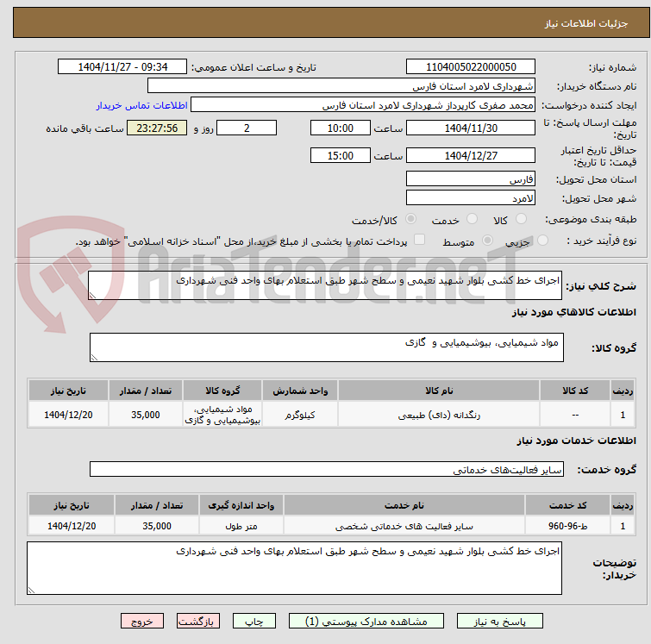Click the شماره نیاز field 1104005022000050

[471, 67]
